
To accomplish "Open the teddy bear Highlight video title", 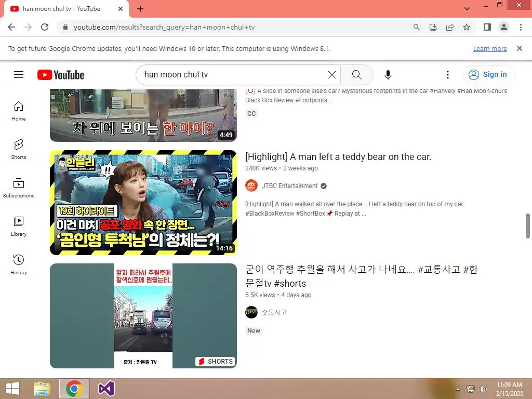I will tap(338, 157).
